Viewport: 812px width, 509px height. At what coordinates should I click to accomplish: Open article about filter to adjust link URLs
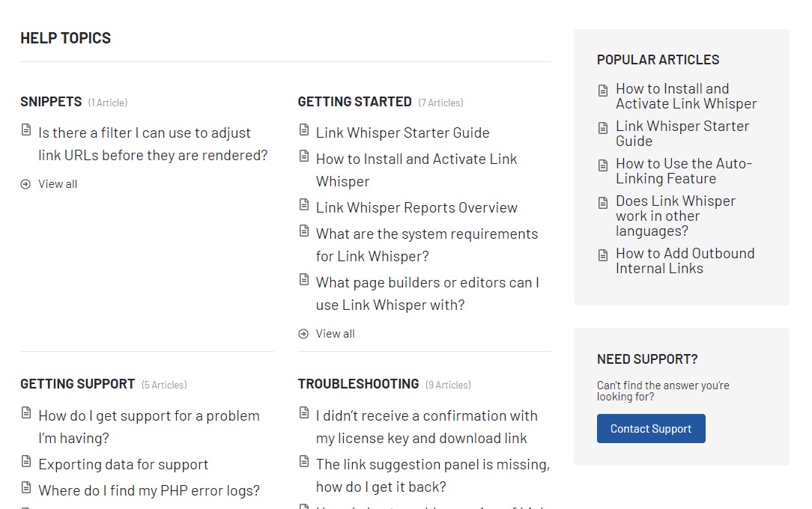click(153, 144)
